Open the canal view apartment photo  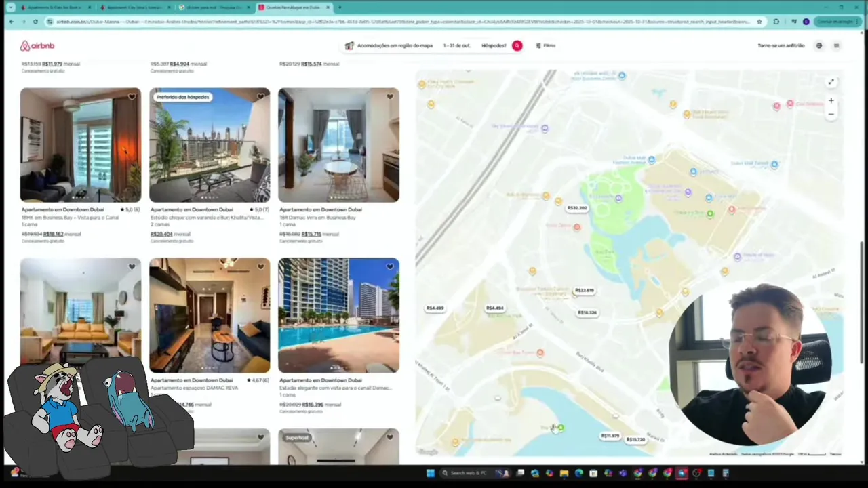(x=81, y=145)
